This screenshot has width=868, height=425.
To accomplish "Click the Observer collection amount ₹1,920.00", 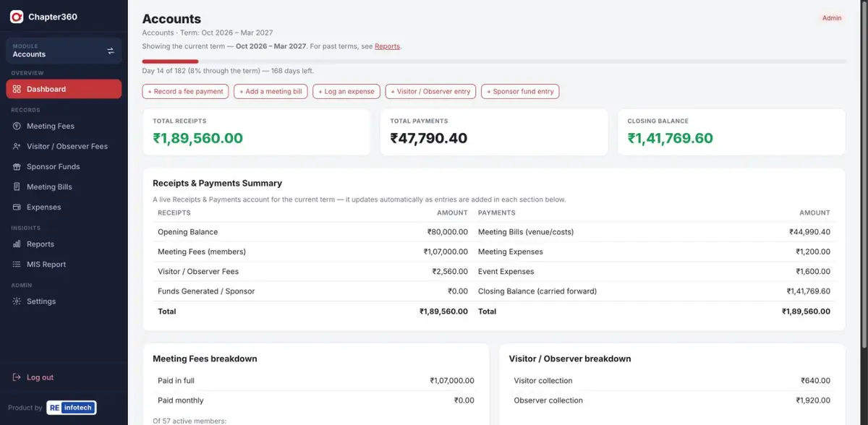I will pos(813,400).
